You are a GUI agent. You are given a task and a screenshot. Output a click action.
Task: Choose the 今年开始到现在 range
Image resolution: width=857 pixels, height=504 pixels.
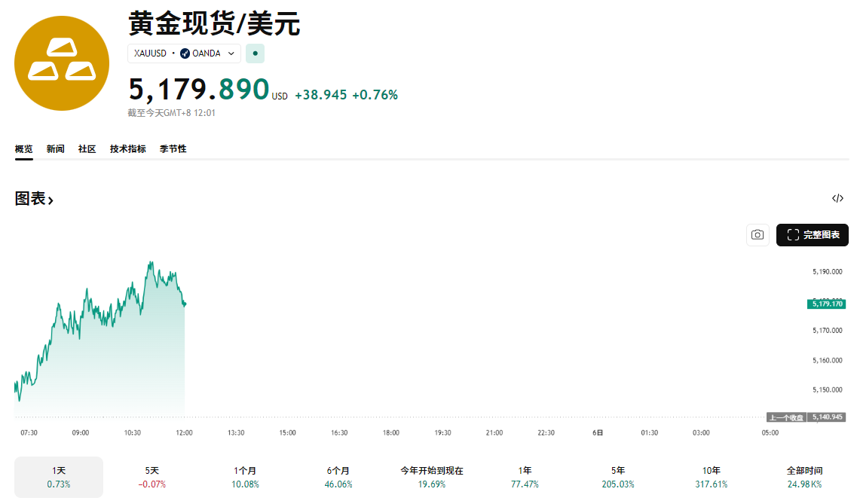(x=431, y=476)
